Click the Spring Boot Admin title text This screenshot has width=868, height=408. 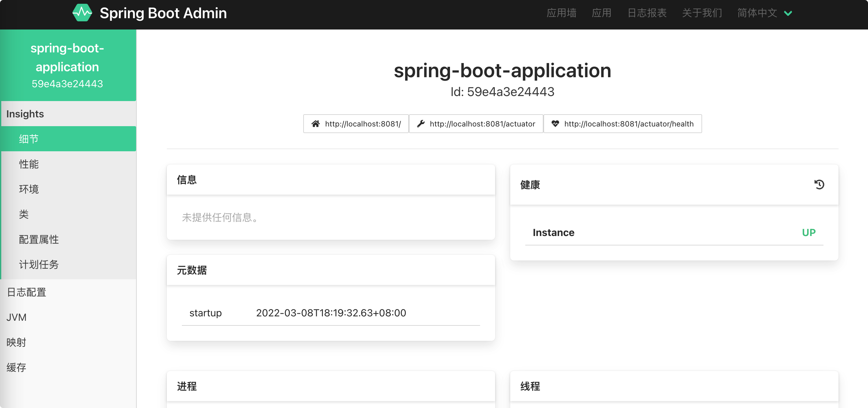click(x=163, y=13)
